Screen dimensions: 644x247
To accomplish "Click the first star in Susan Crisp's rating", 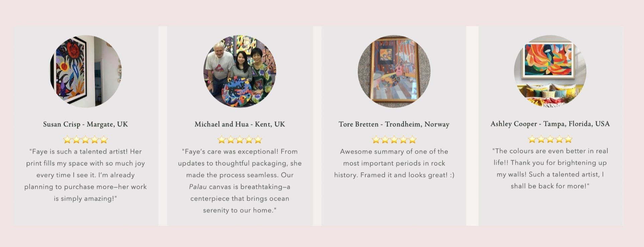I will [x=67, y=140].
